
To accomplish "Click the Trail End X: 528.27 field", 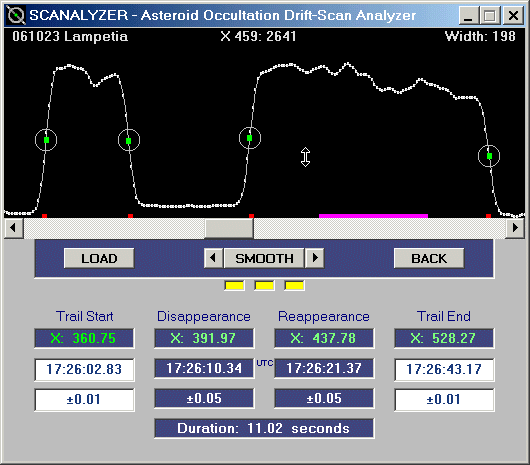I will point(444,338).
